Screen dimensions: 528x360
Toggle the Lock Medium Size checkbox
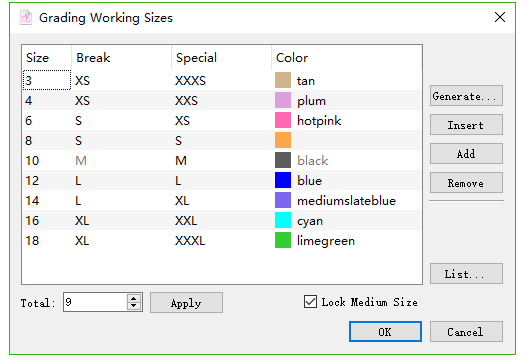coord(310,302)
